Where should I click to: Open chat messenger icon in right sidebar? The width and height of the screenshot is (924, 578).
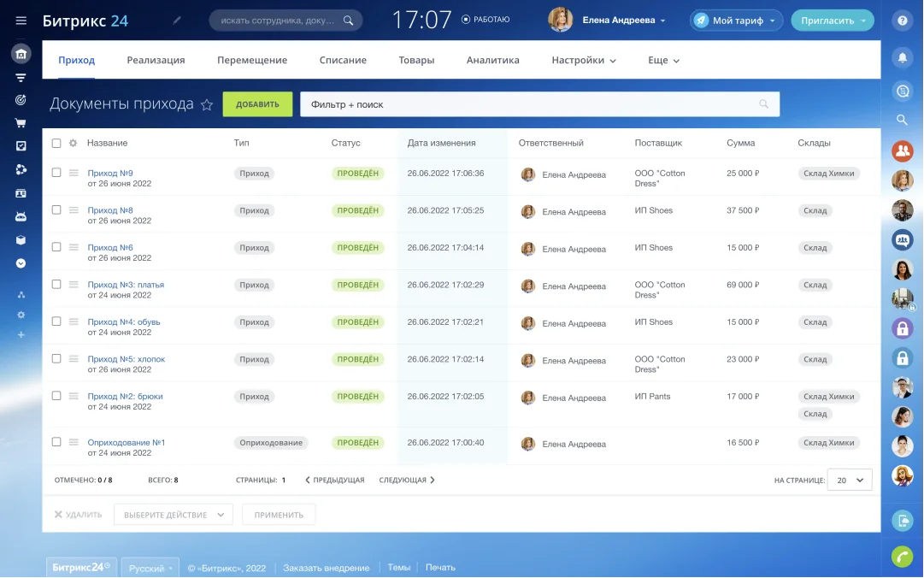(903, 90)
